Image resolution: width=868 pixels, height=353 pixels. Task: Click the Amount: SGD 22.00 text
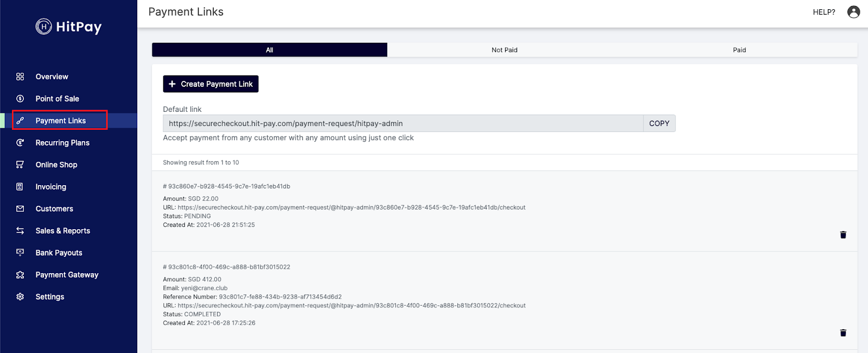(190, 199)
